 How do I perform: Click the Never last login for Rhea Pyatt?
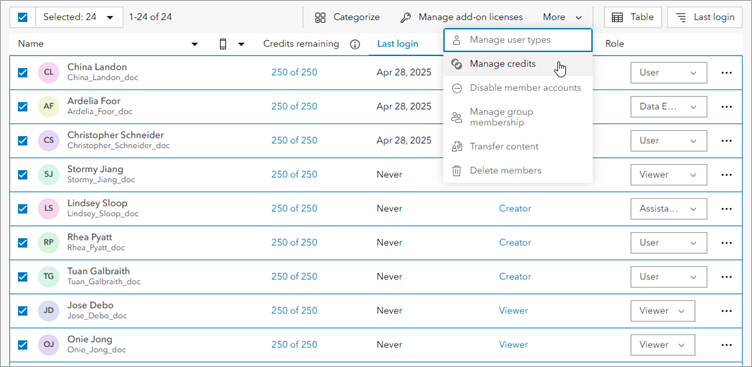tap(389, 243)
